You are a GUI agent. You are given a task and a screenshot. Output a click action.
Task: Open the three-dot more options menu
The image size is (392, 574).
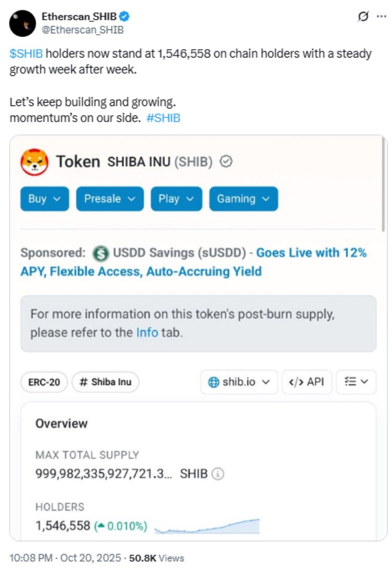click(x=381, y=17)
